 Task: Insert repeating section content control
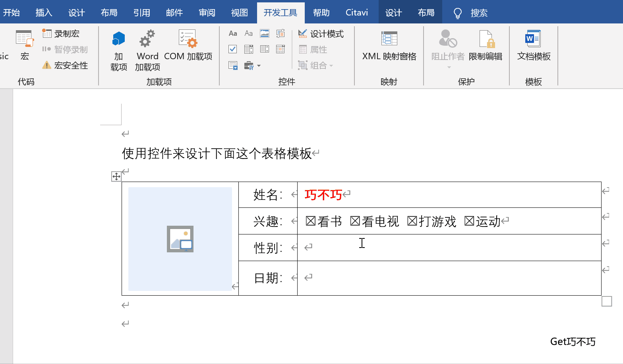233,65
